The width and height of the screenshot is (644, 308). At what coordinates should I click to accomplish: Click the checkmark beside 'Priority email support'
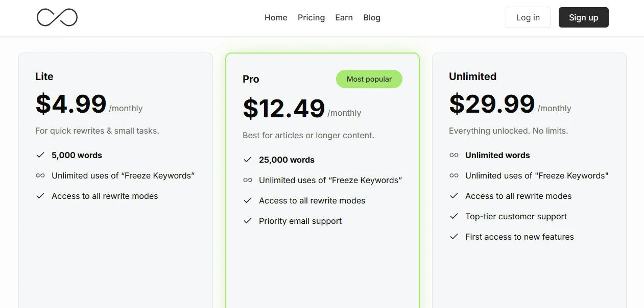tap(248, 221)
